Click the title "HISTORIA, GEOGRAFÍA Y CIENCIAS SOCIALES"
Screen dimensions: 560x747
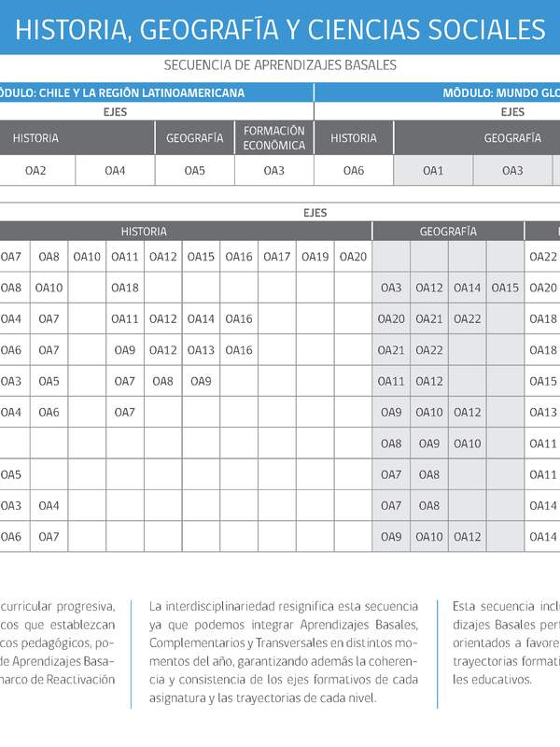click(x=280, y=30)
